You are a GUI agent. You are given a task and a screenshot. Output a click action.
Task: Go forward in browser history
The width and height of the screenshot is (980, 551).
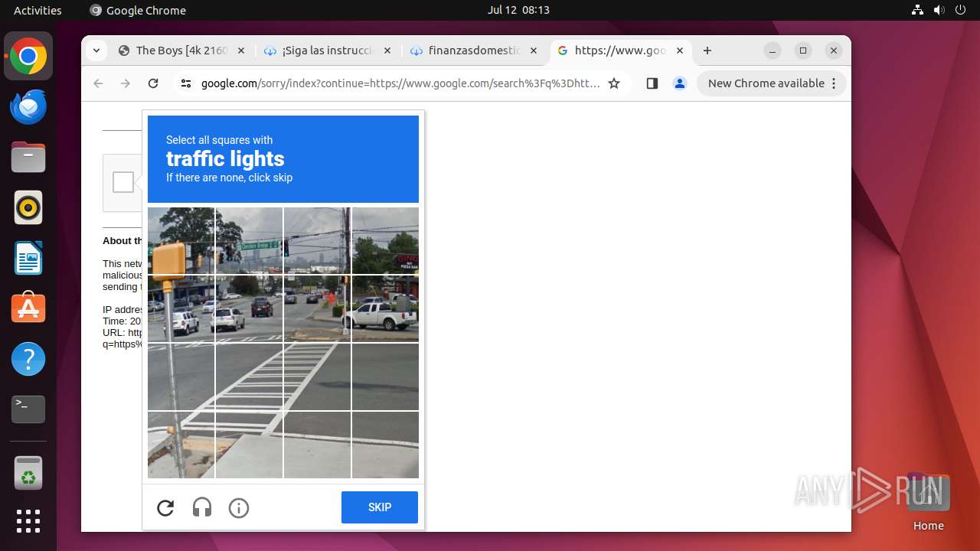click(126, 83)
